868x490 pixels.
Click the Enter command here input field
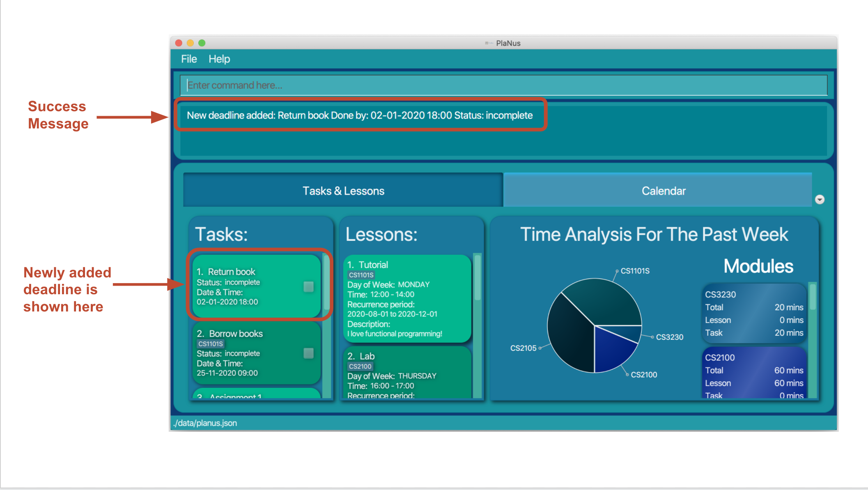(503, 85)
